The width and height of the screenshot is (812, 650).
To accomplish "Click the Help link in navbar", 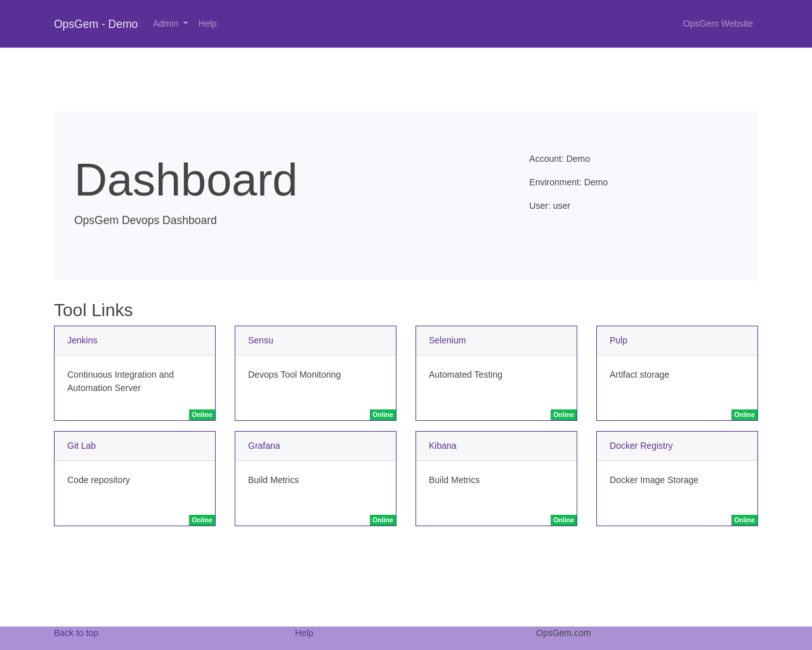I will [207, 23].
